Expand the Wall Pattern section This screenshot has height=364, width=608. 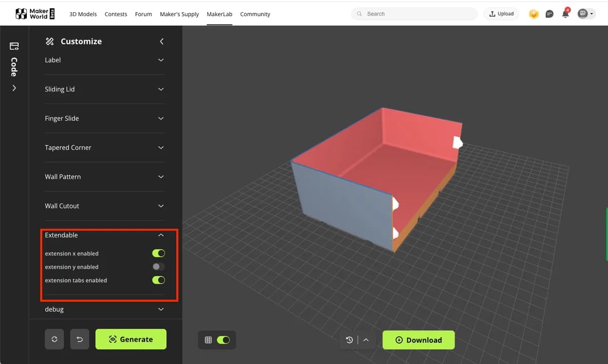coord(104,177)
